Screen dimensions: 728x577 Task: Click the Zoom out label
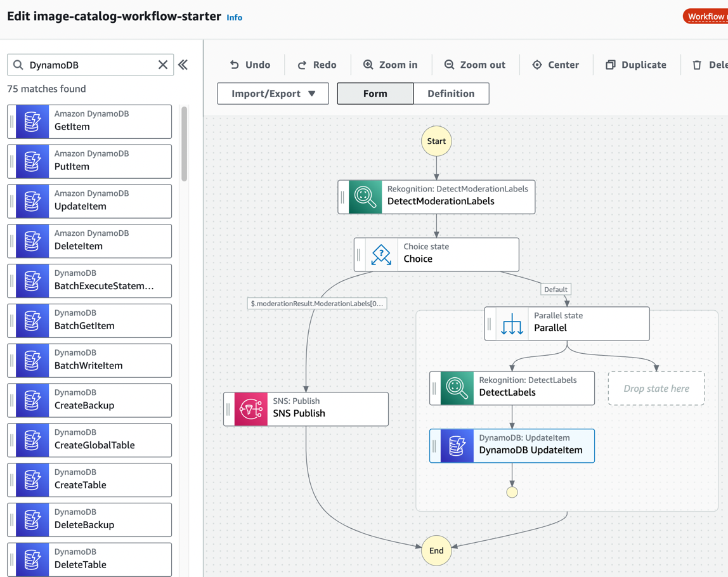(483, 65)
